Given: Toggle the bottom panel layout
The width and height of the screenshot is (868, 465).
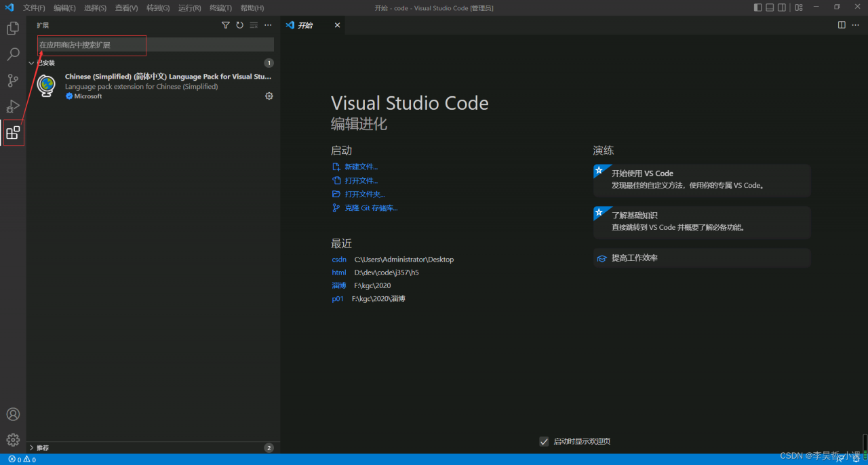Looking at the screenshot, I should (770, 7).
